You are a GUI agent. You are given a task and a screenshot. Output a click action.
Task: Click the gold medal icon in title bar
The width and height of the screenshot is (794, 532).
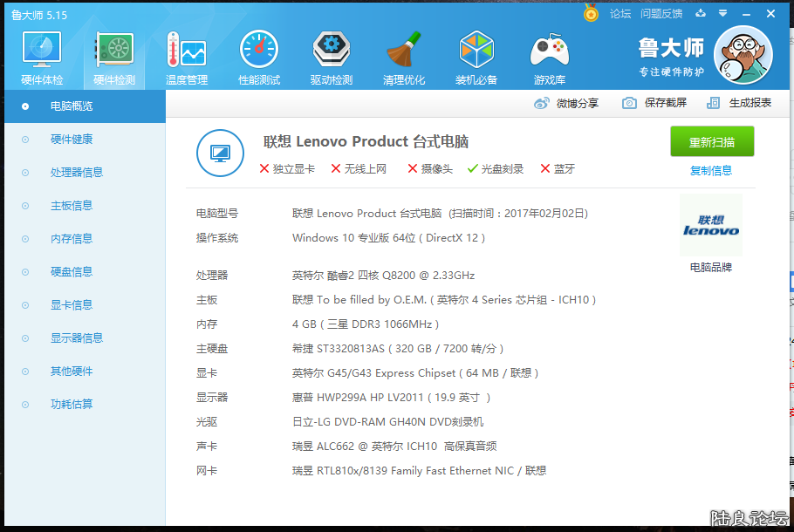[591, 14]
